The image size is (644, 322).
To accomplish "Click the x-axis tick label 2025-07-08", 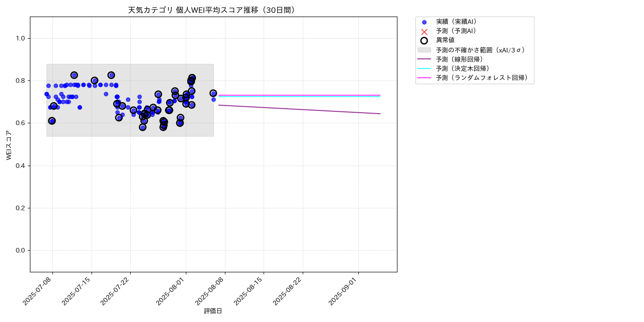I will (39, 291).
